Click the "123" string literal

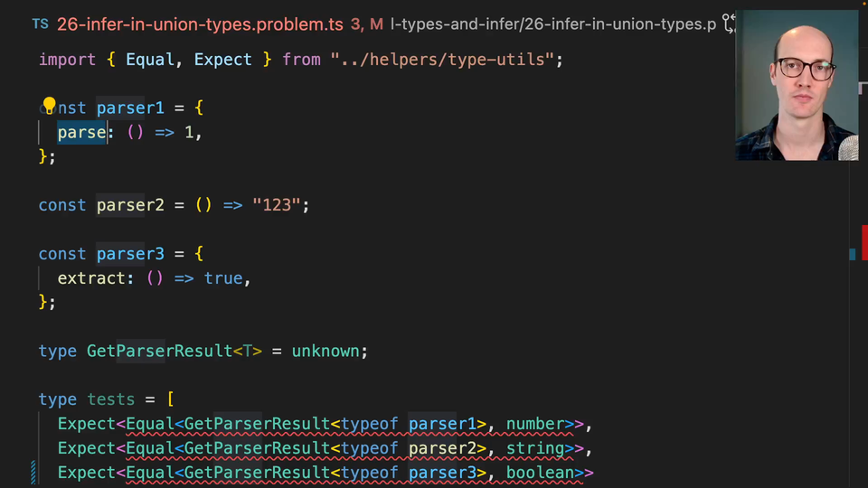(276, 205)
